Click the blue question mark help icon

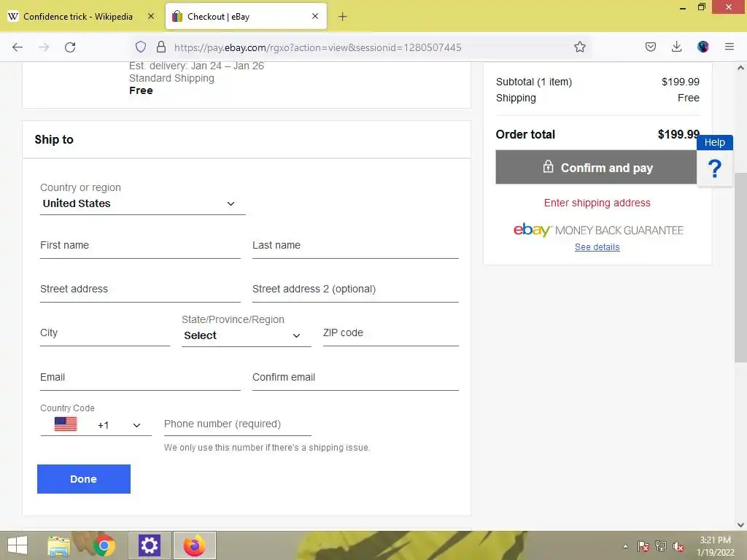(715, 168)
